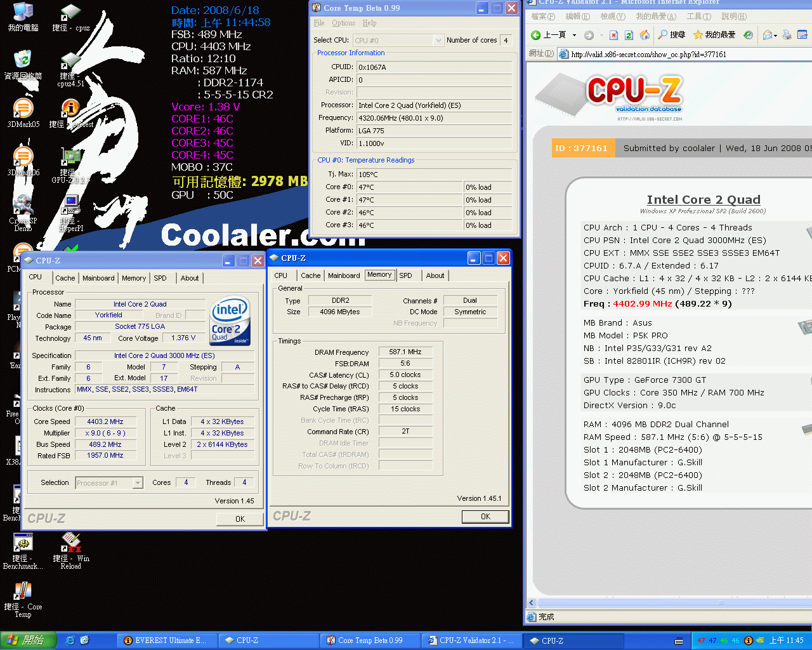Switch to Cache tab in left CPU-Z window
The height and width of the screenshot is (650, 812).
pos(65,278)
